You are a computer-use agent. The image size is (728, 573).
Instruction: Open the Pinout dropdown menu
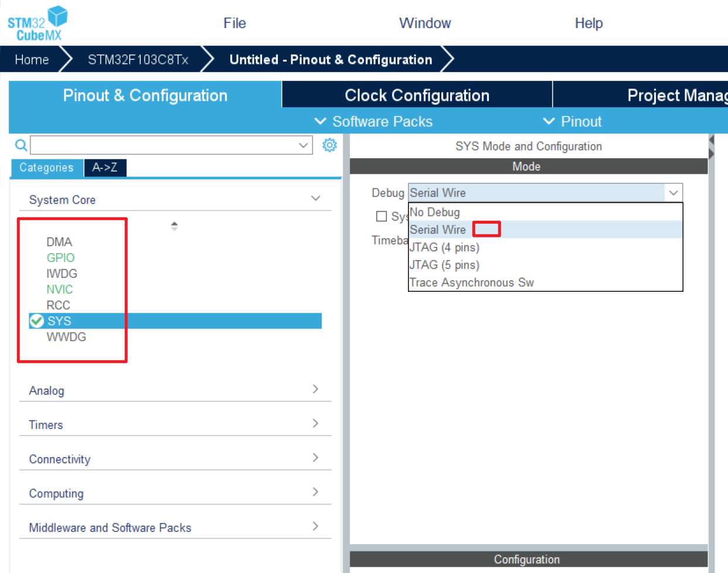click(x=573, y=121)
